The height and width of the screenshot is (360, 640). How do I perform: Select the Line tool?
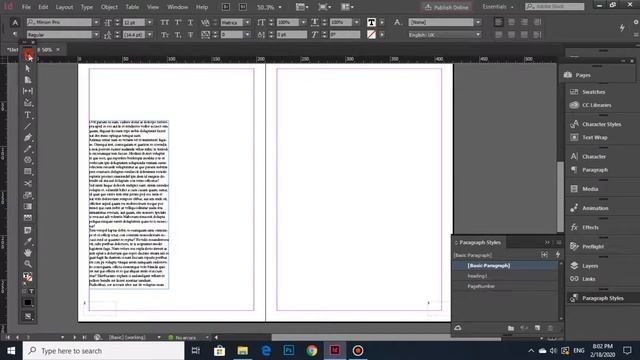(27, 126)
